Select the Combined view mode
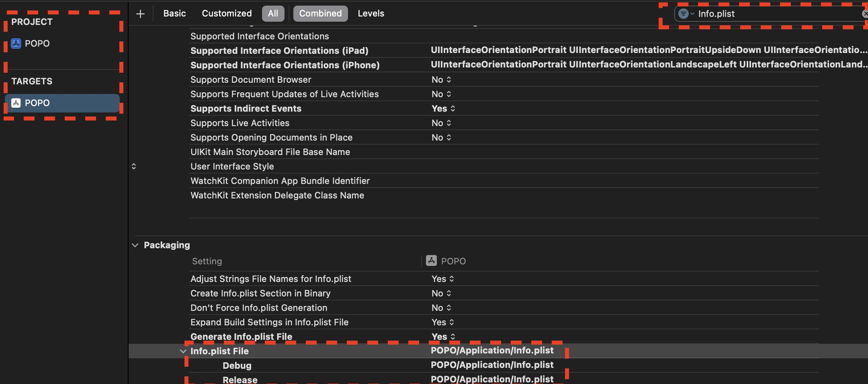 [x=320, y=14]
